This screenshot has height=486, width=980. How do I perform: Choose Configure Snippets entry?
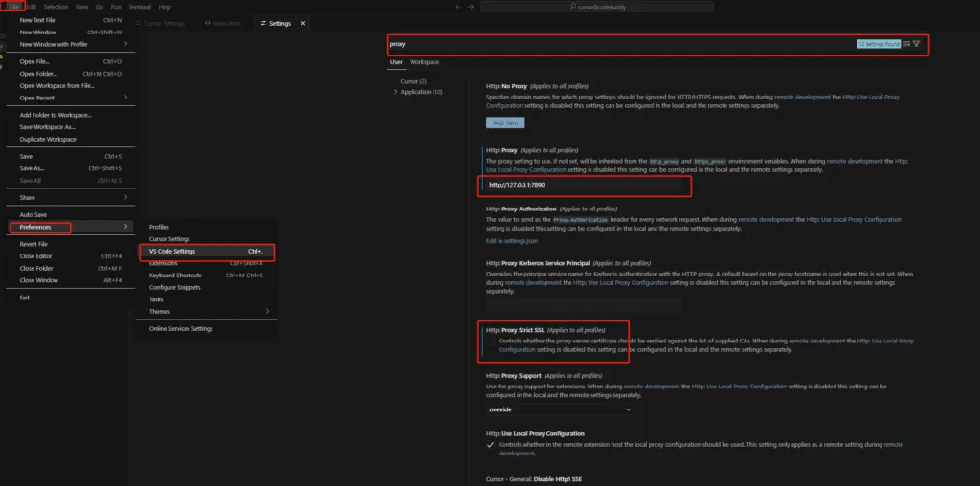pyautogui.click(x=207, y=287)
